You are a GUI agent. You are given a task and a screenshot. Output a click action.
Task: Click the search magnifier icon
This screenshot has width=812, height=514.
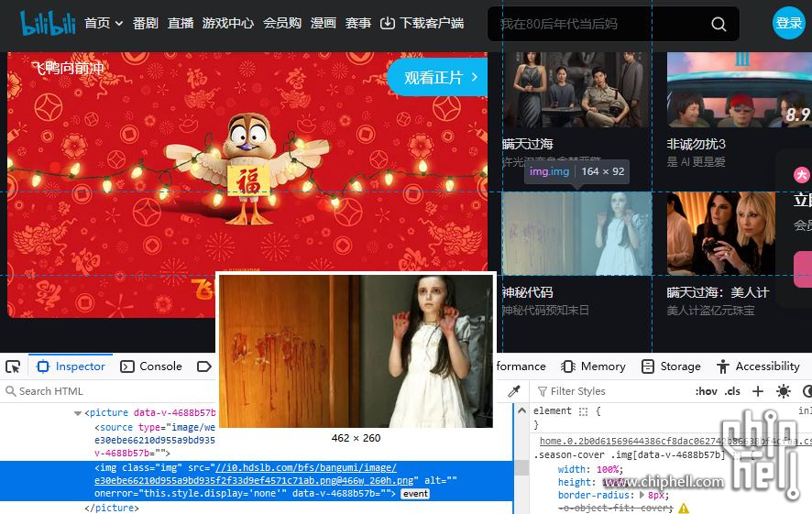(719, 24)
